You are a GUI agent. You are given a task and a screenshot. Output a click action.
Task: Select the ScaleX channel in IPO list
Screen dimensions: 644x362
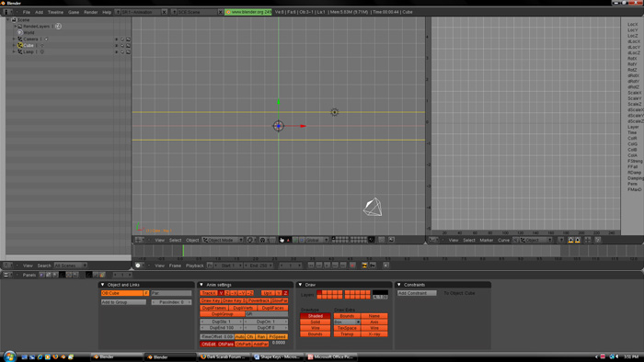(x=635, y=93)
